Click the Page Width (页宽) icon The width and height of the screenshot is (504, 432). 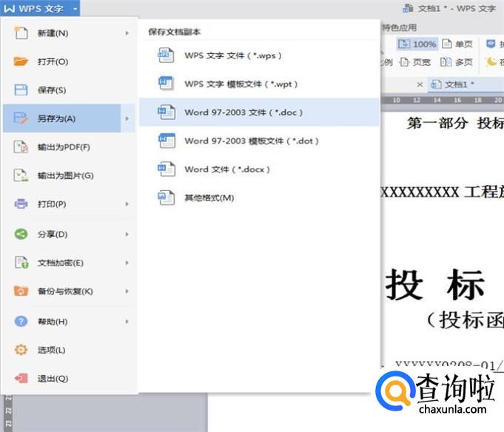click(x=404, y=62)
